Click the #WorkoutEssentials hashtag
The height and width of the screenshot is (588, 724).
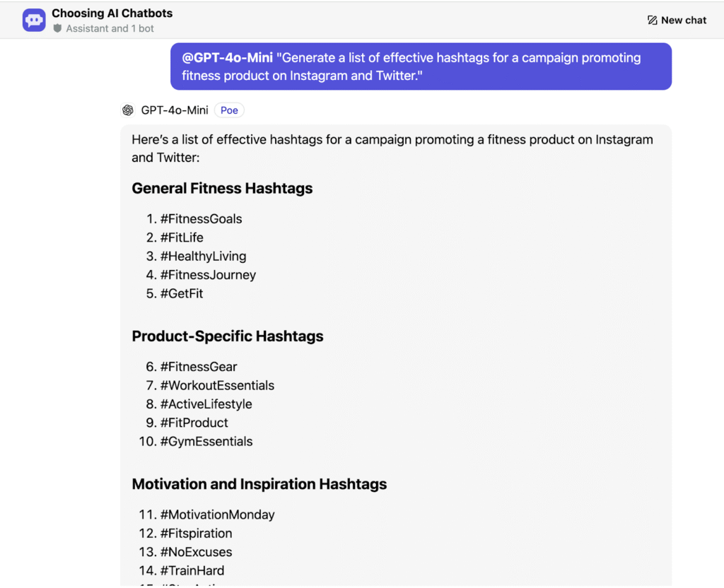(x=217, y=385)
